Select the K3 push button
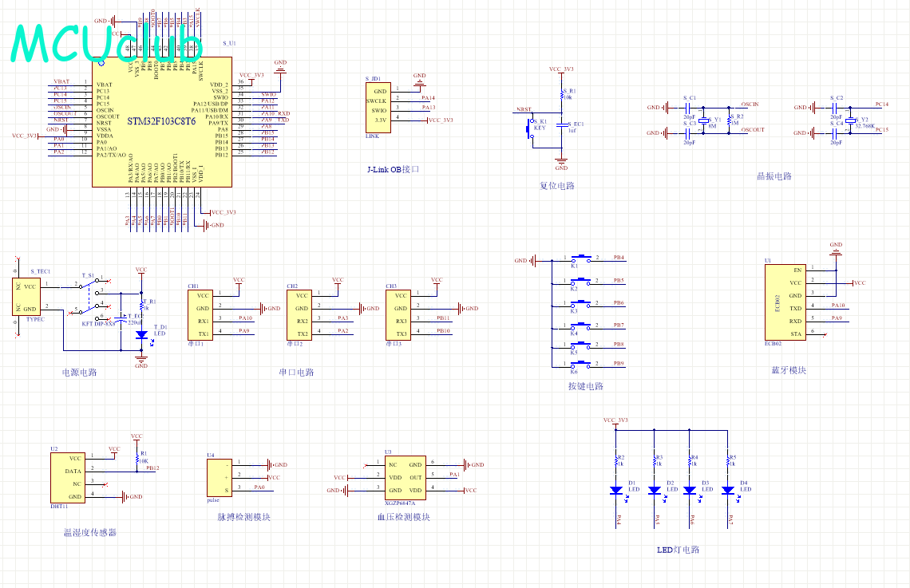 click(x=581, y=304)
